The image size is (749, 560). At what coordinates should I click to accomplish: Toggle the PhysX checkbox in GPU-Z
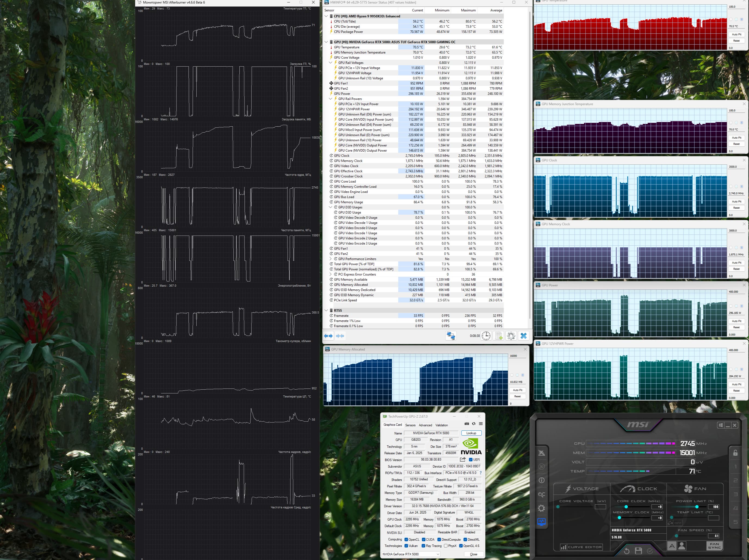click(445, 546)
